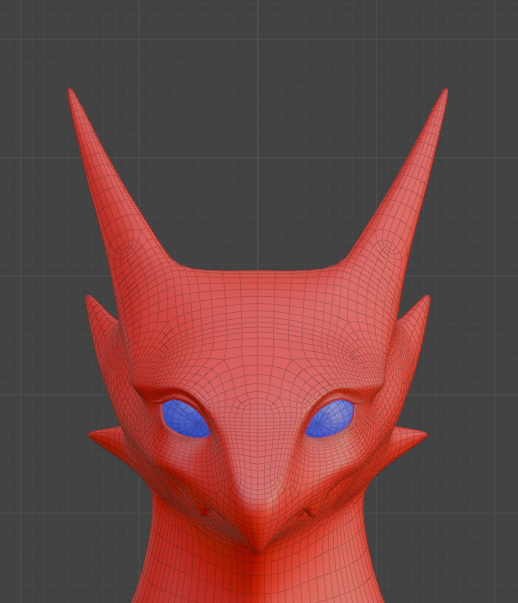Select the dragon's neck mesh

(258, 577)
